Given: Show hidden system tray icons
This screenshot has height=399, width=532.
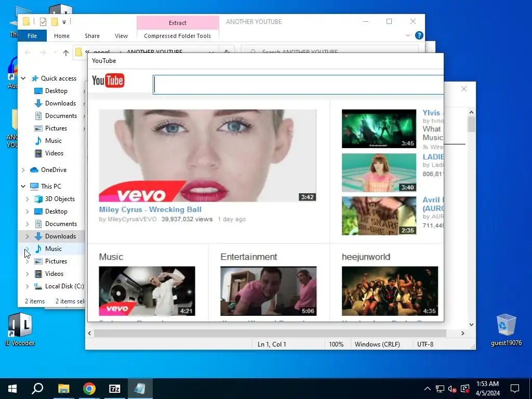Looking at the screenshot, I should click(428, 389).
